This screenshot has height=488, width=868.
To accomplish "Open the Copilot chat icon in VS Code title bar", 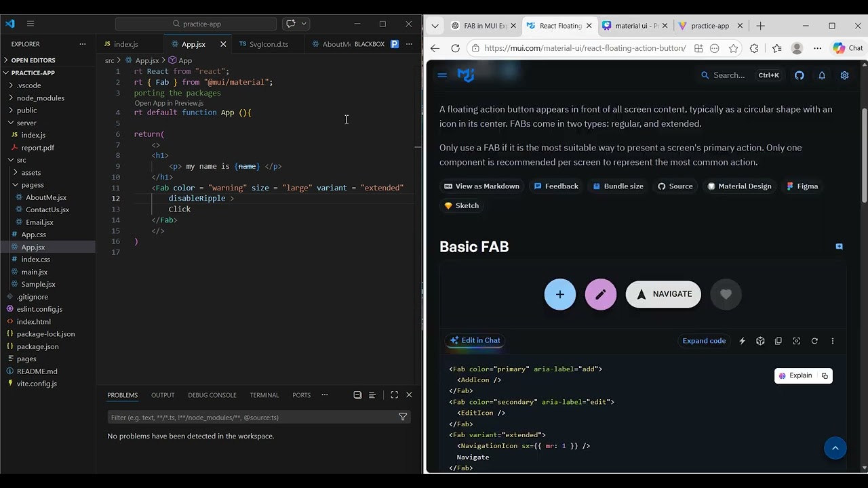I will point(291,24).
